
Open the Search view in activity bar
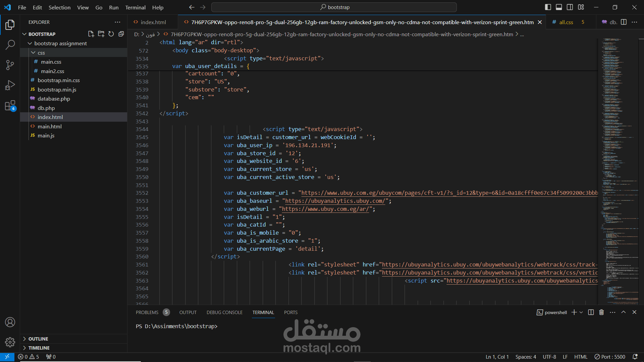[10, 45]
